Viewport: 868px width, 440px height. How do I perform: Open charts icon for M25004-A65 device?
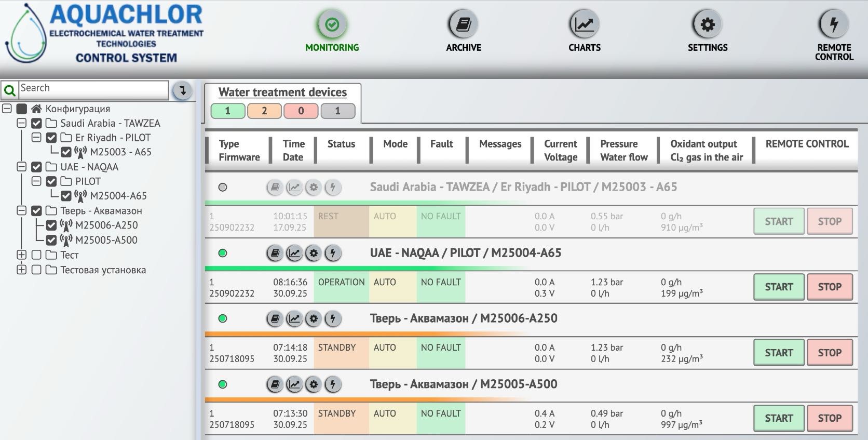click(294, 254)
